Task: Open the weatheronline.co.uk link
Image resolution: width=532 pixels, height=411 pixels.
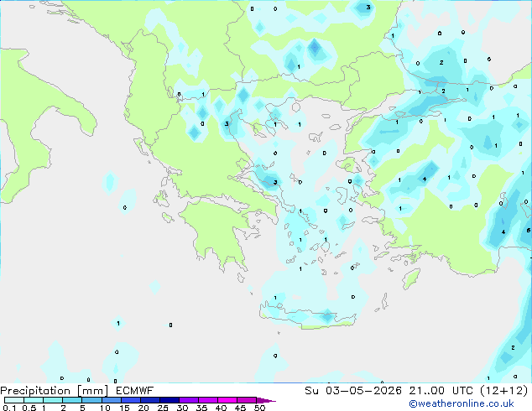Action: (x=462, y=403)
